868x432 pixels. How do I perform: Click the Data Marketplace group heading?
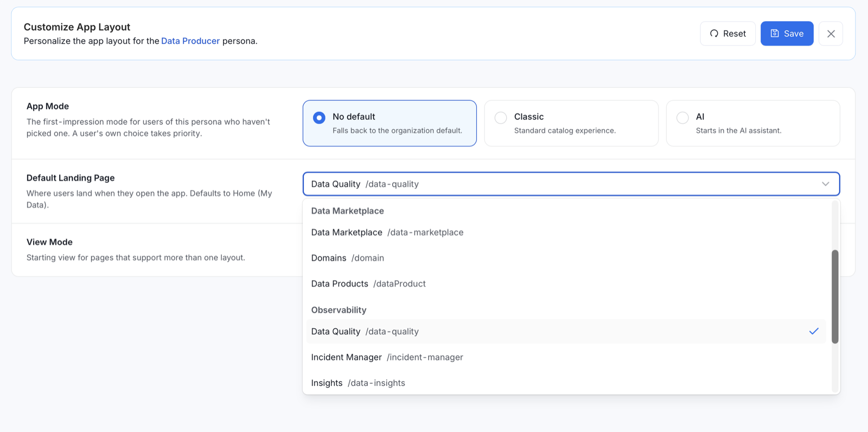[347, 211]
